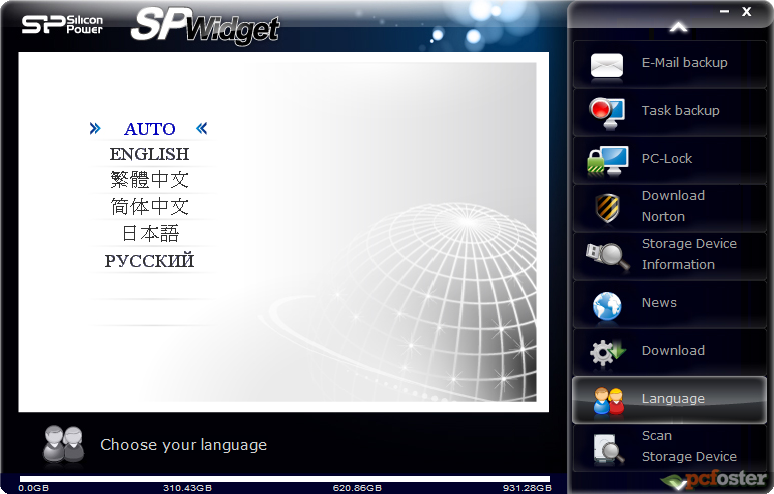Open the Download menu entry

(669, 352)
